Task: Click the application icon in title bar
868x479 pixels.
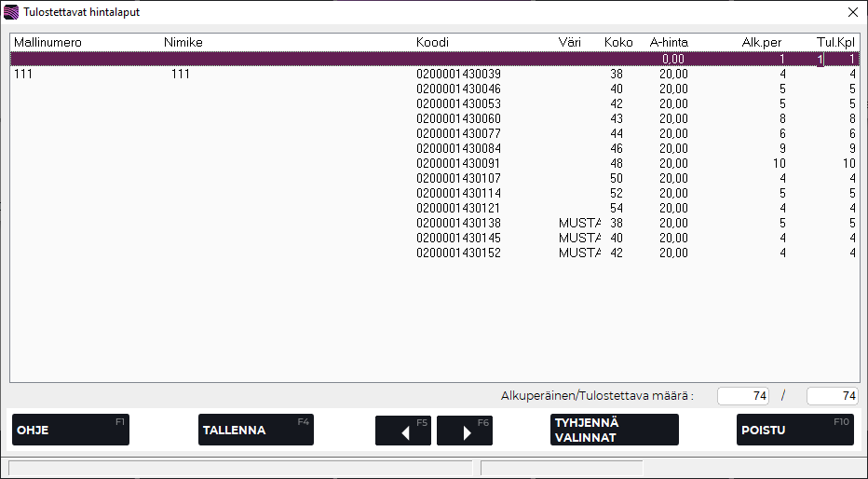Action: coord(11,12)
